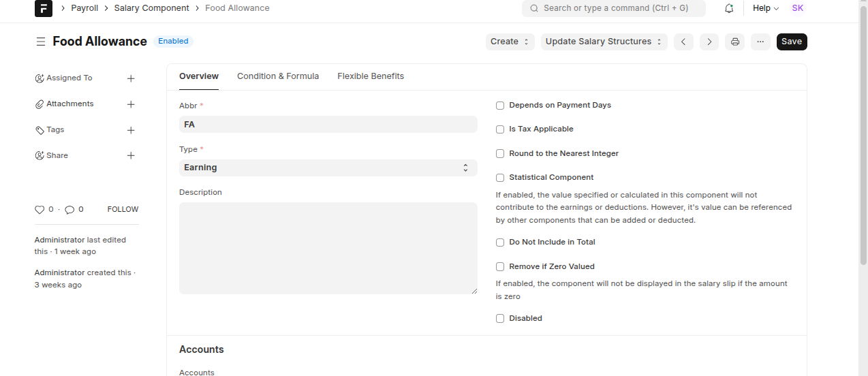
Task: Click the vertical page scrollbar
Action: (863, 136)
